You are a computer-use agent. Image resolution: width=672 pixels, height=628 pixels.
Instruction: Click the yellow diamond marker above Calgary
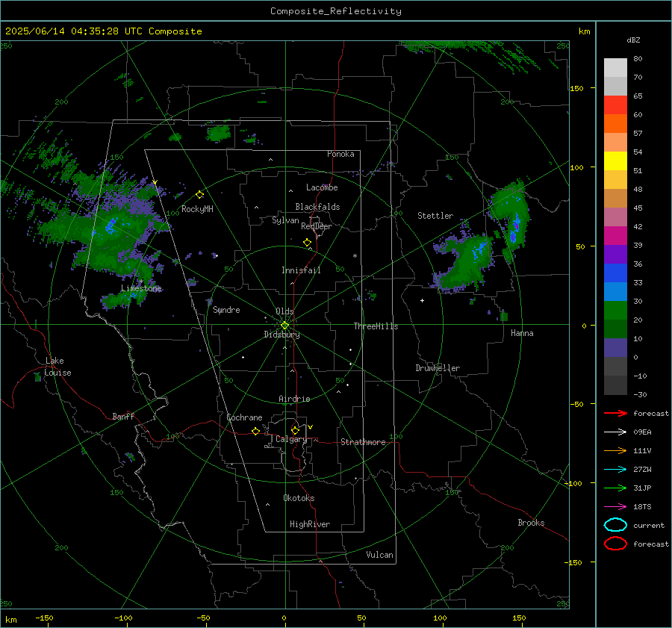[x=295, y=430]
